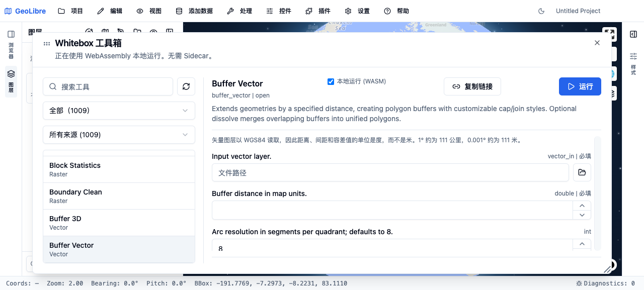Open the 插件 menu
The image size is (644, 290).
coord(318,11)
